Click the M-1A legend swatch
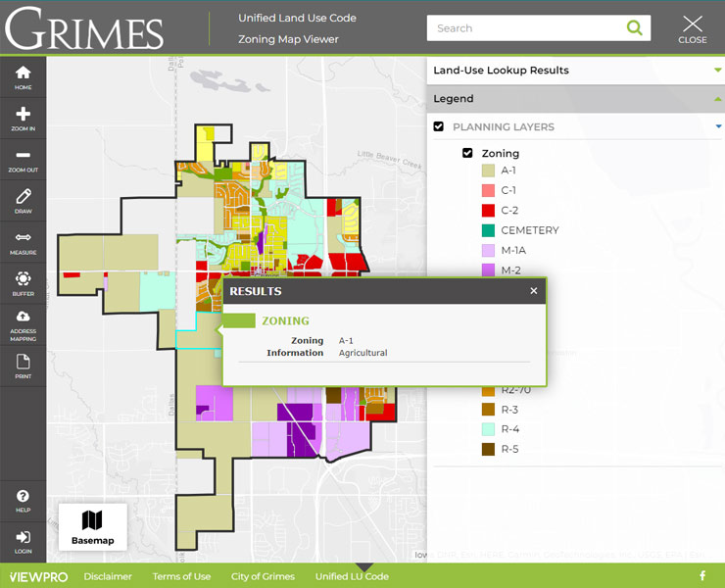The height and width of the screenshot is (588, 725). pyautogui.click(x=488, y=250)
